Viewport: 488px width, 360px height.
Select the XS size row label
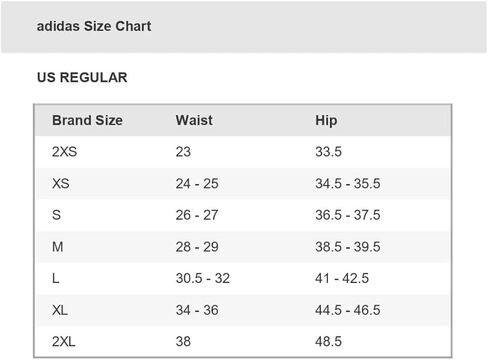click(x=61, y=183)
